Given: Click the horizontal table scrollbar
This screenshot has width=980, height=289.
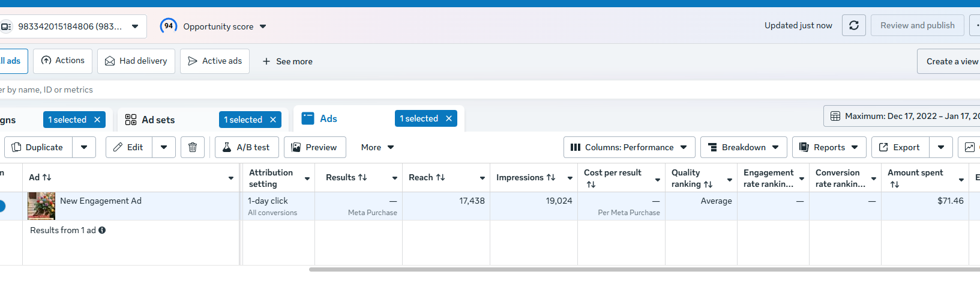Looking at the screenshot, I should tap(645, 269).
